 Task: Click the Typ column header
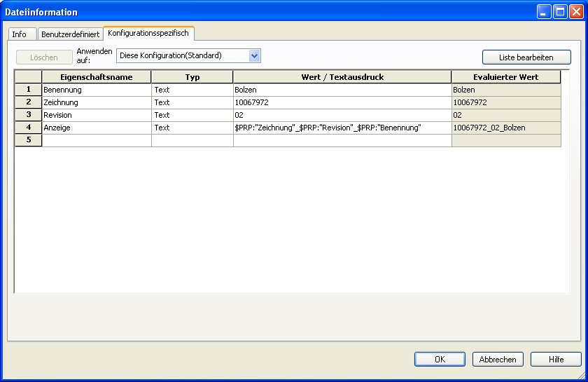(x=192, y=77)
